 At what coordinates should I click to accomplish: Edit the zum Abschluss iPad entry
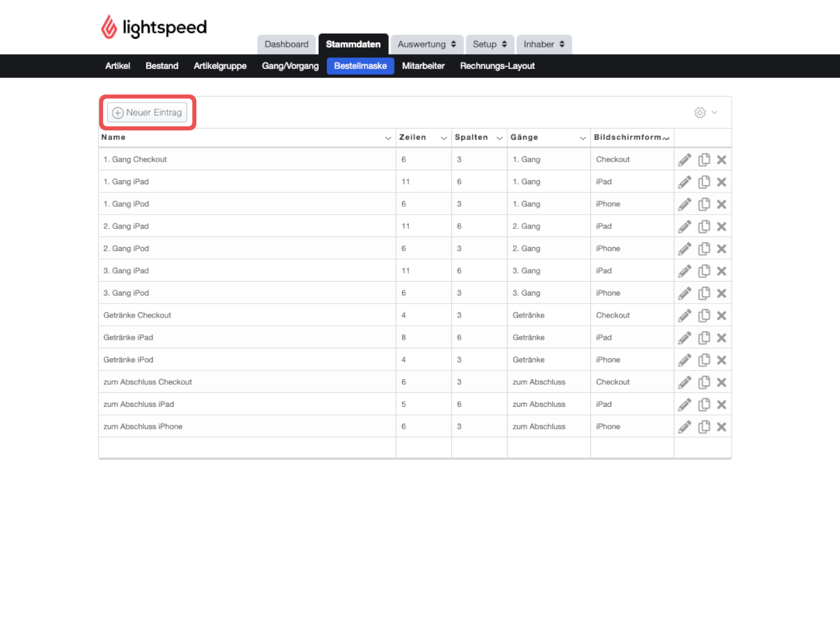[685, 405]
